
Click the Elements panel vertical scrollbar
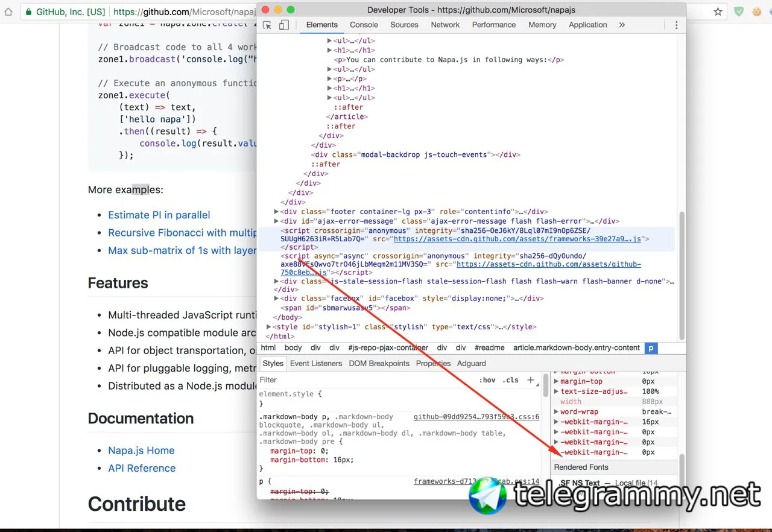tap(682, 276)
